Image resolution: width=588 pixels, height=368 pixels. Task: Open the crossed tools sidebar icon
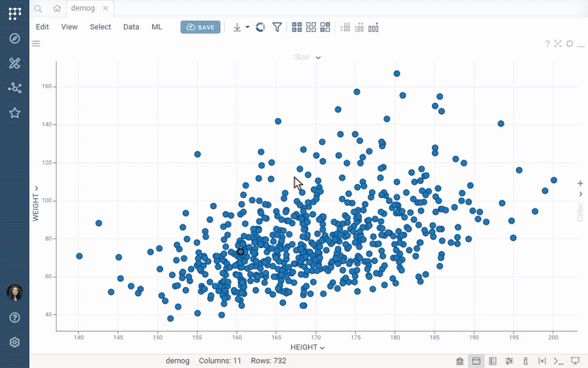point(15,63)
